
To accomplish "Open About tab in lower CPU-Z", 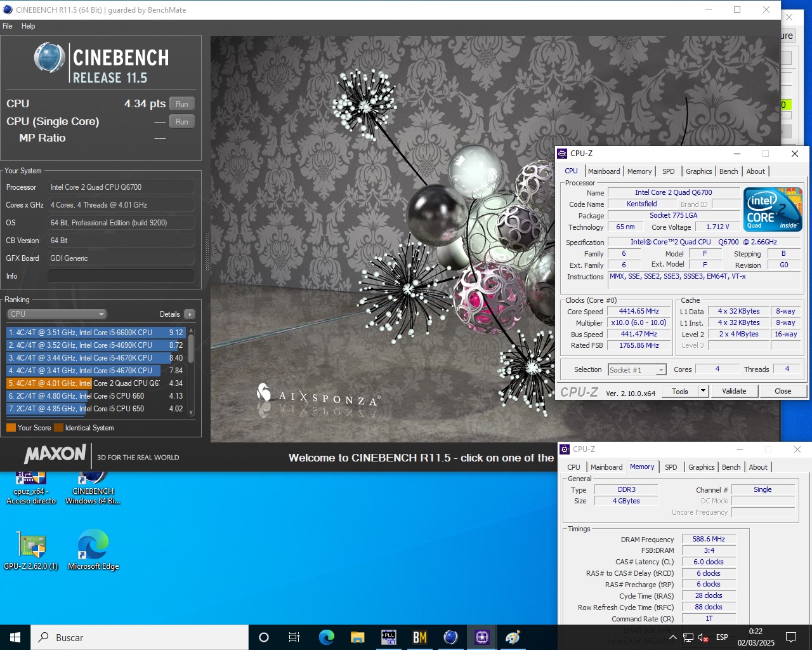I will pyautogui.click(x=758, y=467).
